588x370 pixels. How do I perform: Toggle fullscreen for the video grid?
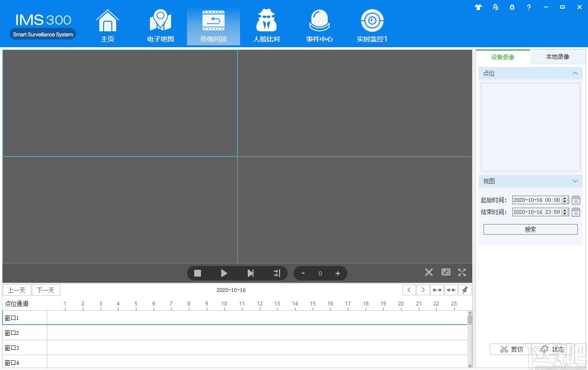coord(462,272)
